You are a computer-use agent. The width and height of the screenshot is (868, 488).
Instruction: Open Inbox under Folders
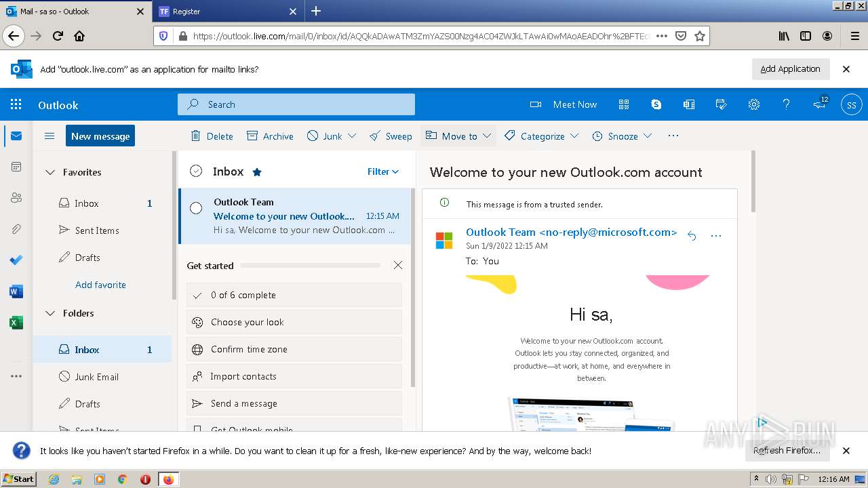click(x=102, y=350)
